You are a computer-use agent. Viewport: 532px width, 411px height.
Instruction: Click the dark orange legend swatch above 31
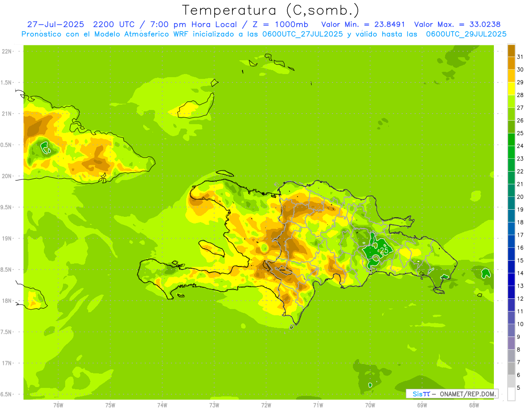[x=511, y=51]
